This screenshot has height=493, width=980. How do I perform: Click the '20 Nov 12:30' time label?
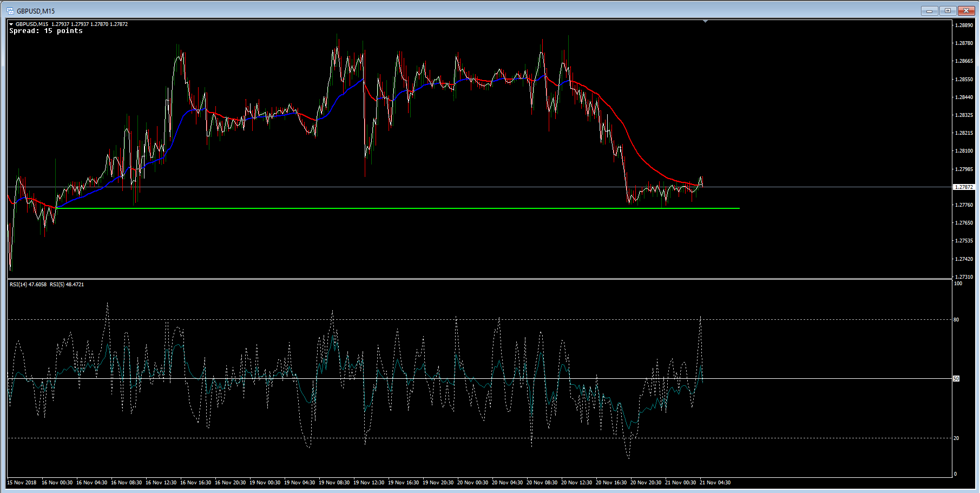tap(576, 483)
